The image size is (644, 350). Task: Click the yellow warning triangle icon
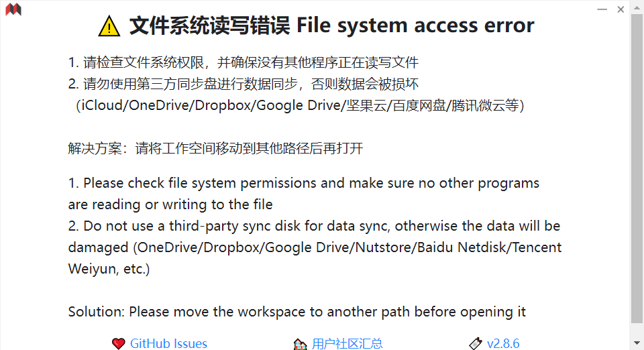(x=109, y=26)
